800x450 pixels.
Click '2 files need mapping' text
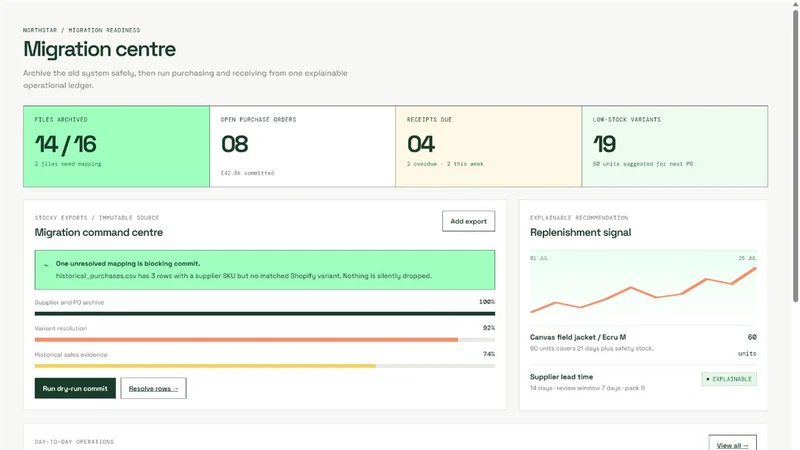(68, 164)
